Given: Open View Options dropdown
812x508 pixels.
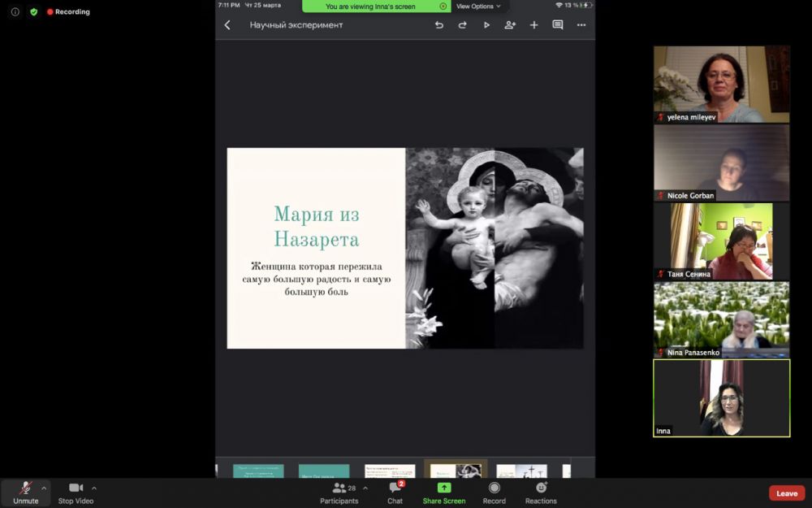Looking at the screenshot, I should tap(478, 7).
